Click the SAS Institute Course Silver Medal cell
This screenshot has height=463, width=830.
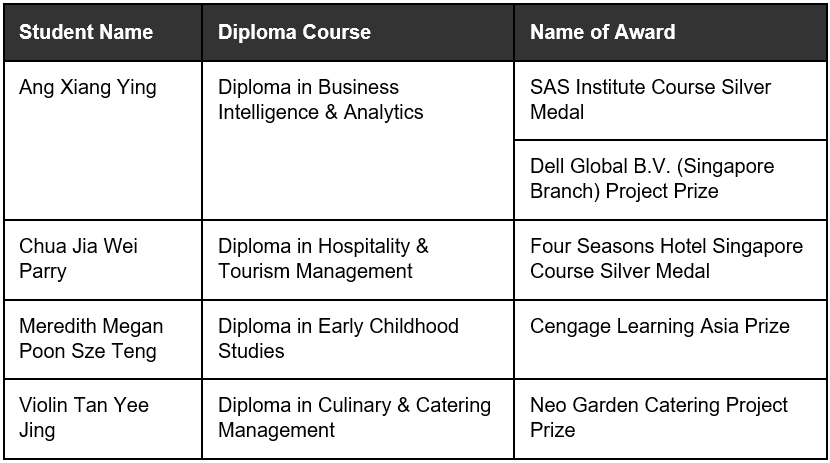click(670, 101)
